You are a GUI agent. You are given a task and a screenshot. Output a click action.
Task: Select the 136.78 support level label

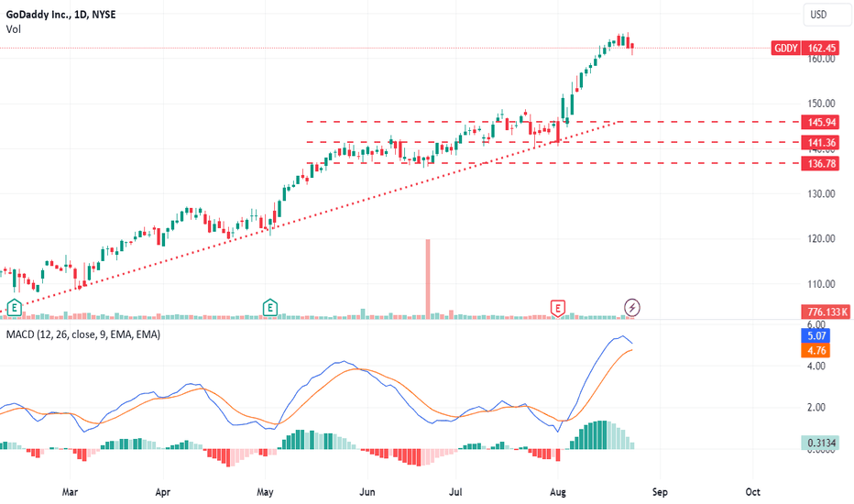pyautogui.click(x=821, y=163)
